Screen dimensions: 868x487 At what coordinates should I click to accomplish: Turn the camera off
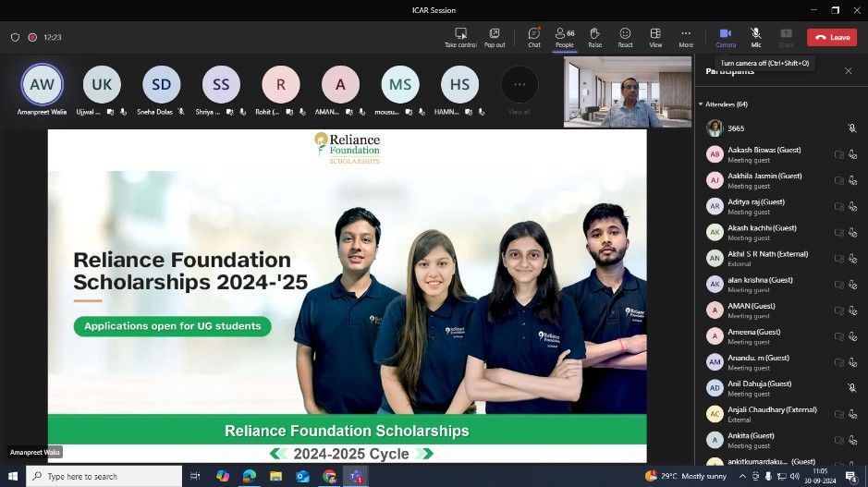coord(726,38)
